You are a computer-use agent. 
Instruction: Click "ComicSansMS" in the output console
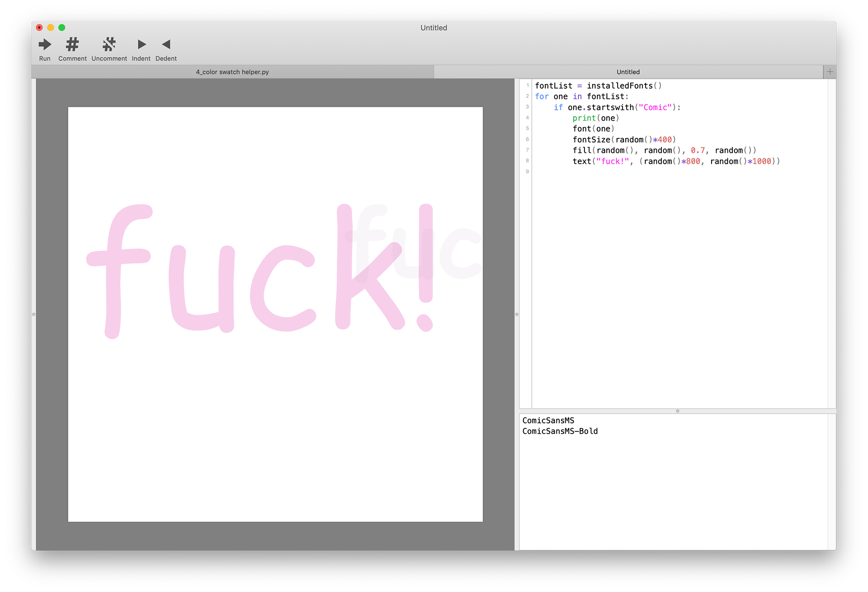(x=548, y=421)
